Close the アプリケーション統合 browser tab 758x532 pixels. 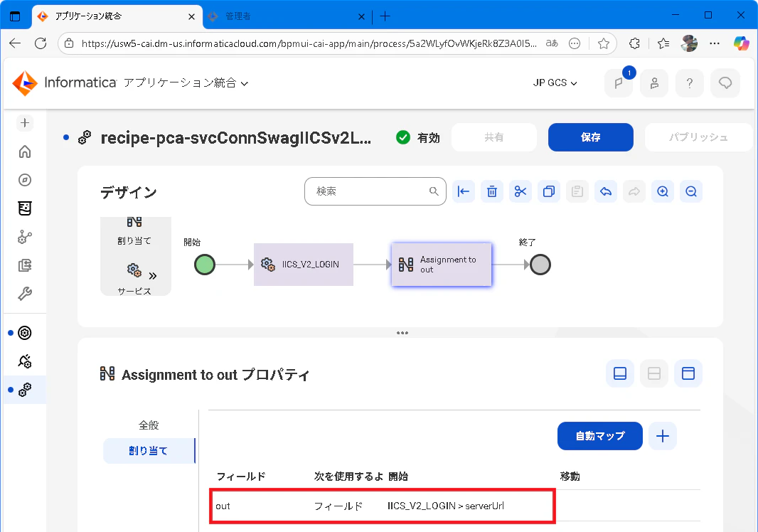(191, 16)
